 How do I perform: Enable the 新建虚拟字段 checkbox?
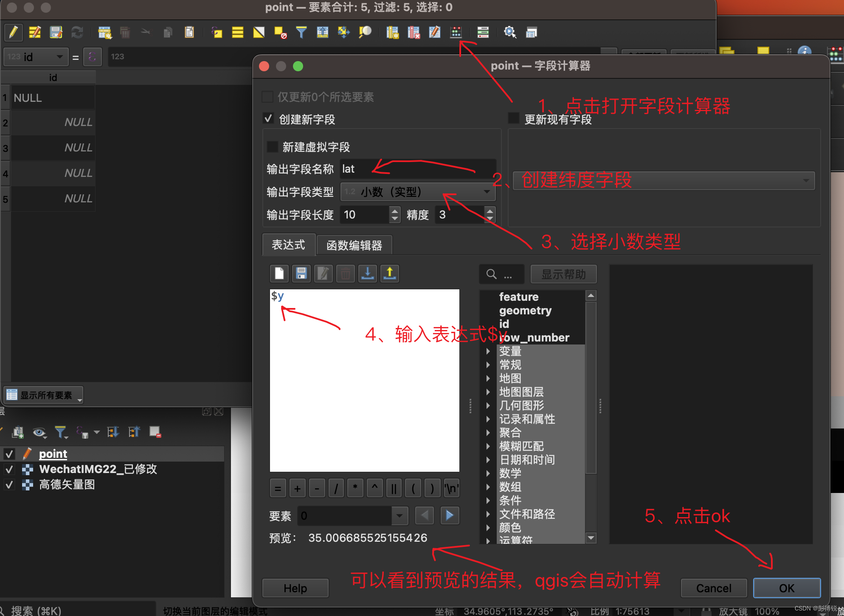point(272,147)
